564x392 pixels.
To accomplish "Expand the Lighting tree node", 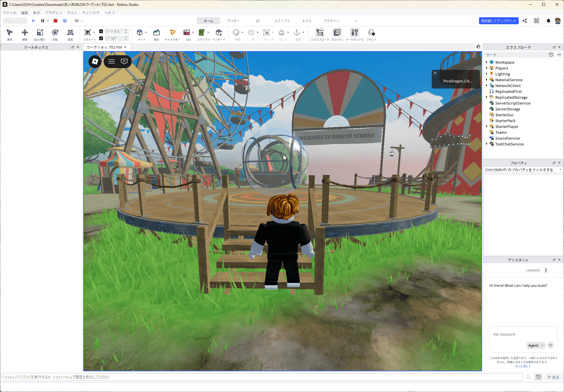I will pos(487,74).
